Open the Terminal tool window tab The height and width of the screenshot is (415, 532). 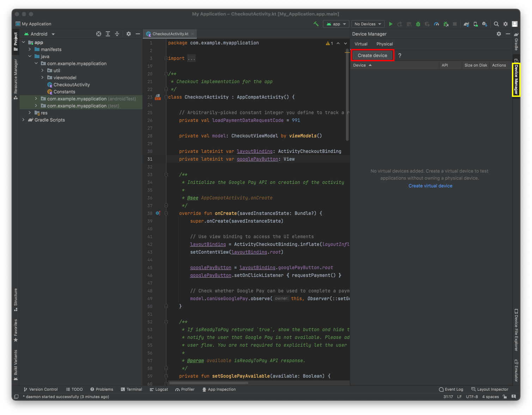[x=132, y=389]
